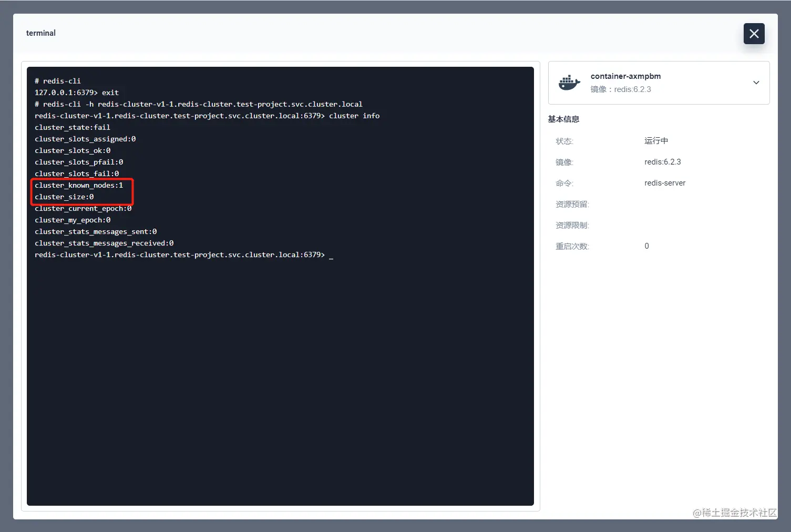Click the 状态 label
Screen dimensions: 791x532
click(x=564, y=141)
